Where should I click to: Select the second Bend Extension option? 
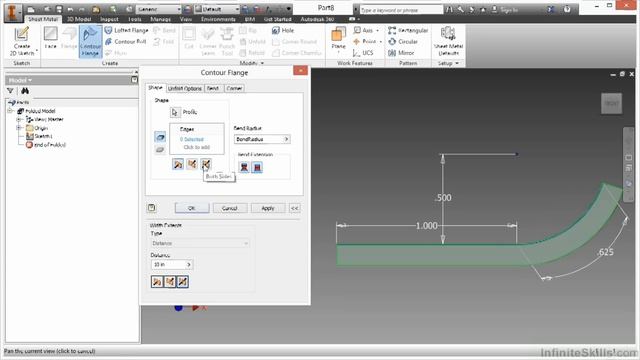(257, 167)
